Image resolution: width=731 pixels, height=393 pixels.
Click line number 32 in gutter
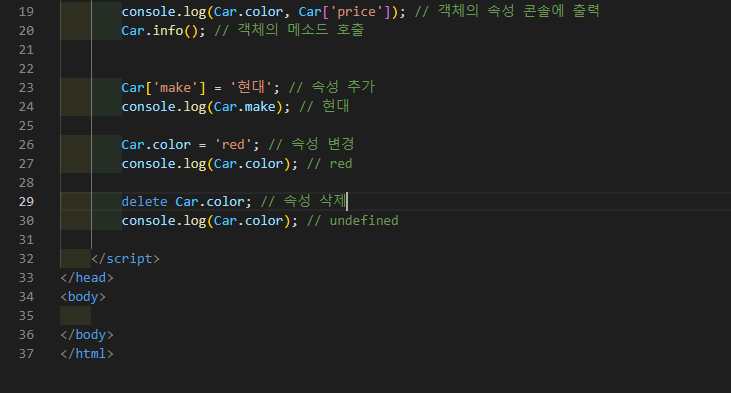point(26,259)
